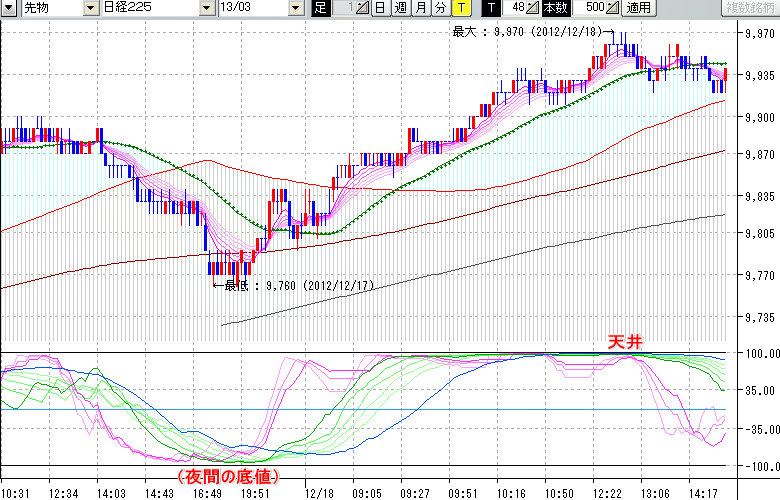
Task: Switch to the minute 分 chart period
Action: (438, 8)
